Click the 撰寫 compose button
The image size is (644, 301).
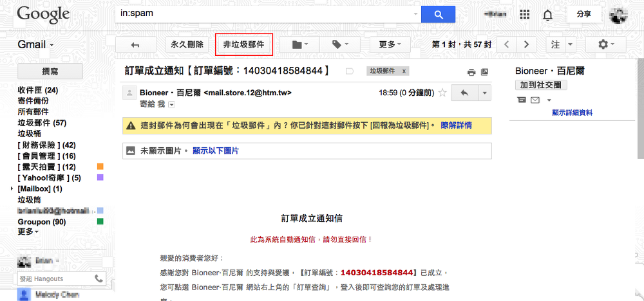(50, 71)
